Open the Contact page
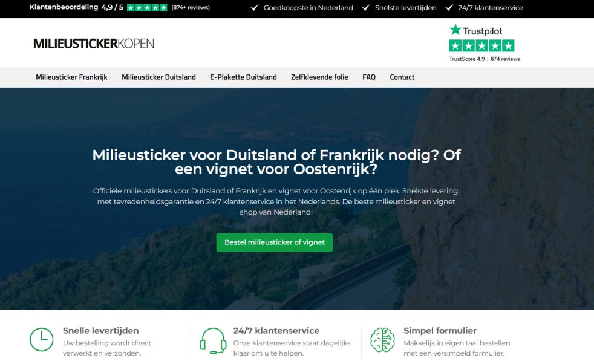This screenshot has height=364, width=594. coord(402,77)
